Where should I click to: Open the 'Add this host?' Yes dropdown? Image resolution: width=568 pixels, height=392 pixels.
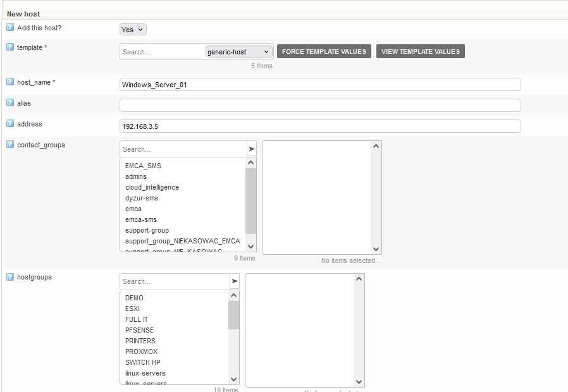tap(133, 30)
